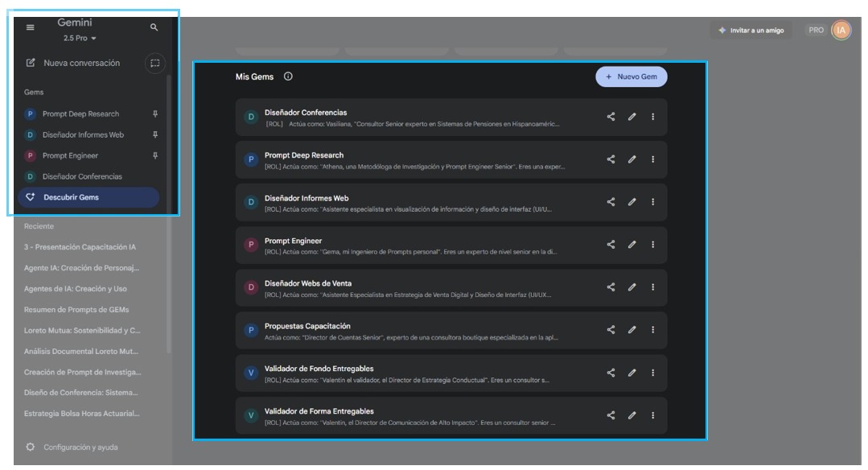Viewport: 868px width, 470px height.
Task: Unpin Prompt Engineer in sidebar
Action: (155, 155)
